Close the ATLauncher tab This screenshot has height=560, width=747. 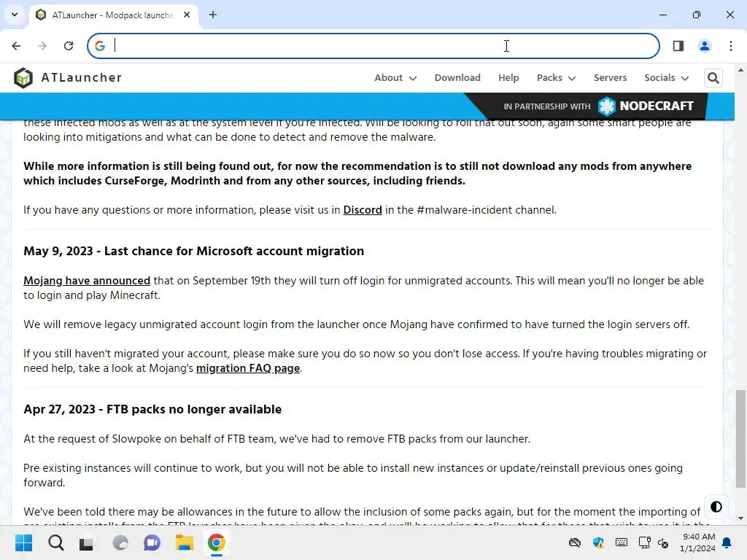pos(187,15)
